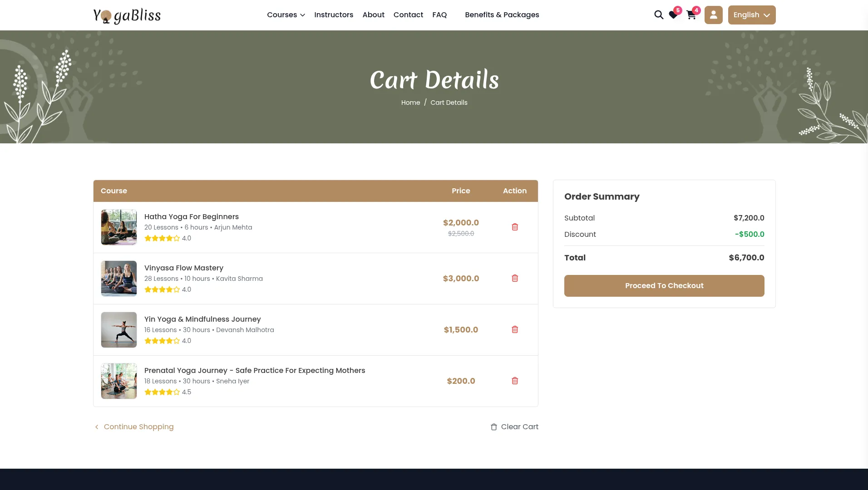868x490 pixels.
Task: Open the Vinyasa Flow Mastery thumbnail
Action: pyautogui.click(x=119, y=279)
